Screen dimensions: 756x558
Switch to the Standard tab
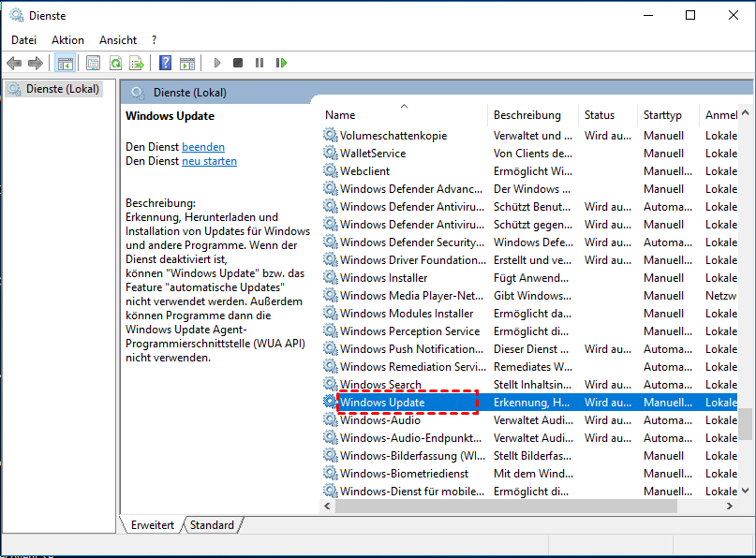pyautogui.click(x=212, y=525)
